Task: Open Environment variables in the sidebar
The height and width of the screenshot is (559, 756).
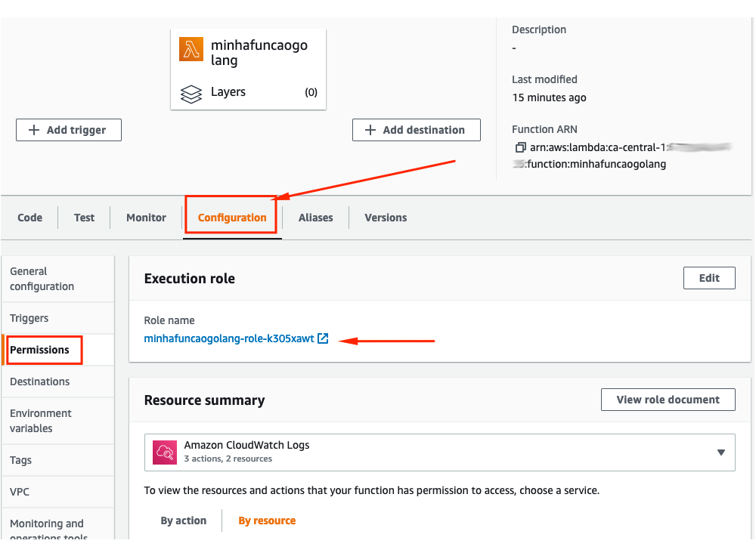Action: tap(40, 421)
